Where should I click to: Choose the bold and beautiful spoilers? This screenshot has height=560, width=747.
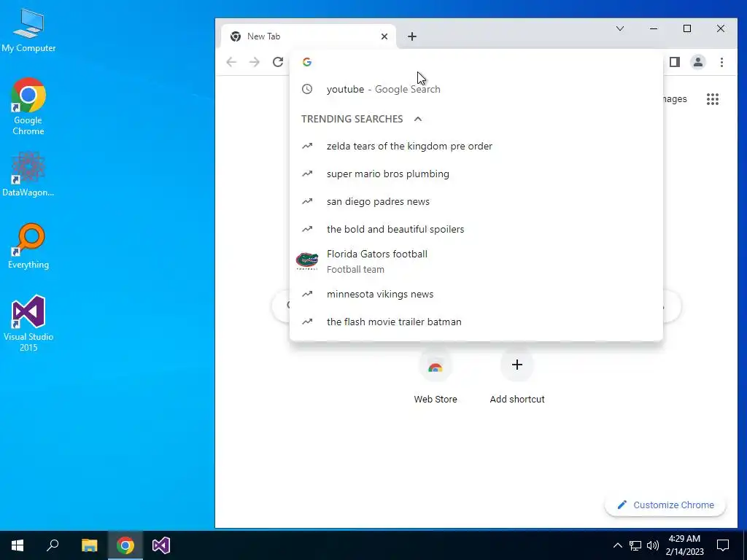(476, 229)
